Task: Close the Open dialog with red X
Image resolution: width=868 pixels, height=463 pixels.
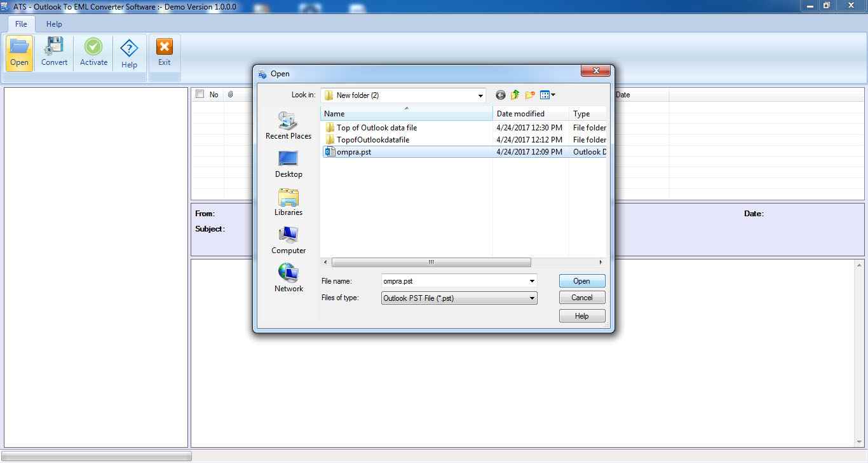Action: (596, 71)
